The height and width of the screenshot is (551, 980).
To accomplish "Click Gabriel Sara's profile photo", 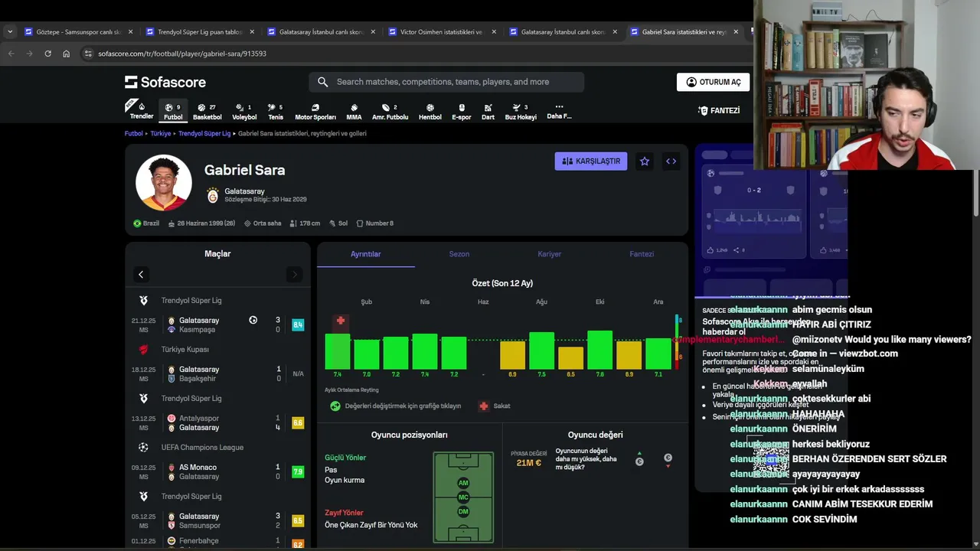I will click(x=164, y=182).
